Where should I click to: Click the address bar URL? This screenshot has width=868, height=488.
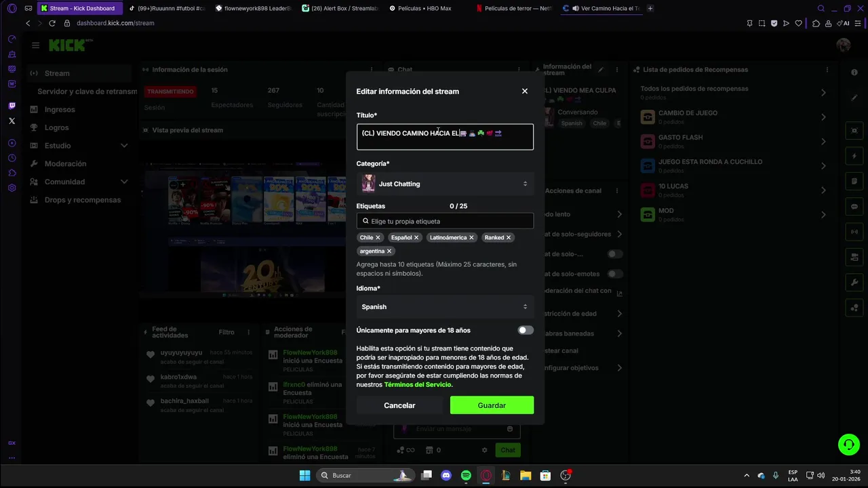tap(115, 23)
